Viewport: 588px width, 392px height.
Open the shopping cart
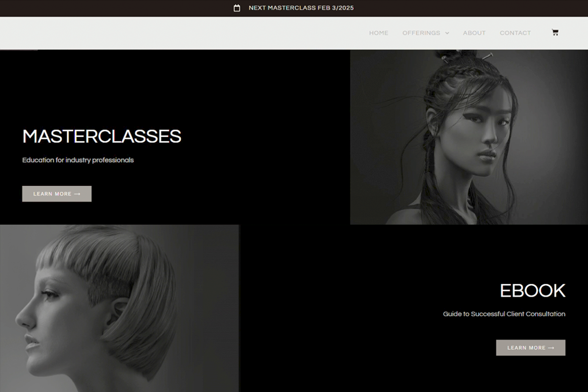555,33
